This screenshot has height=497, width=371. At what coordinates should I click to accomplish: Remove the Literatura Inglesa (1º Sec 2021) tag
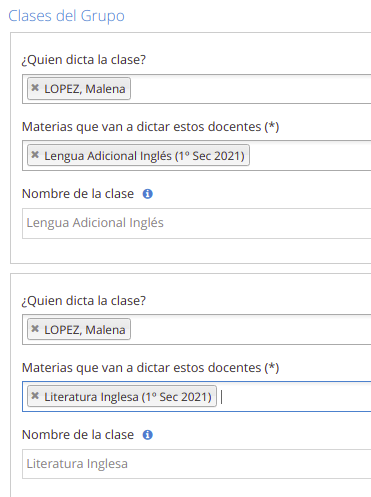point(35,396)
